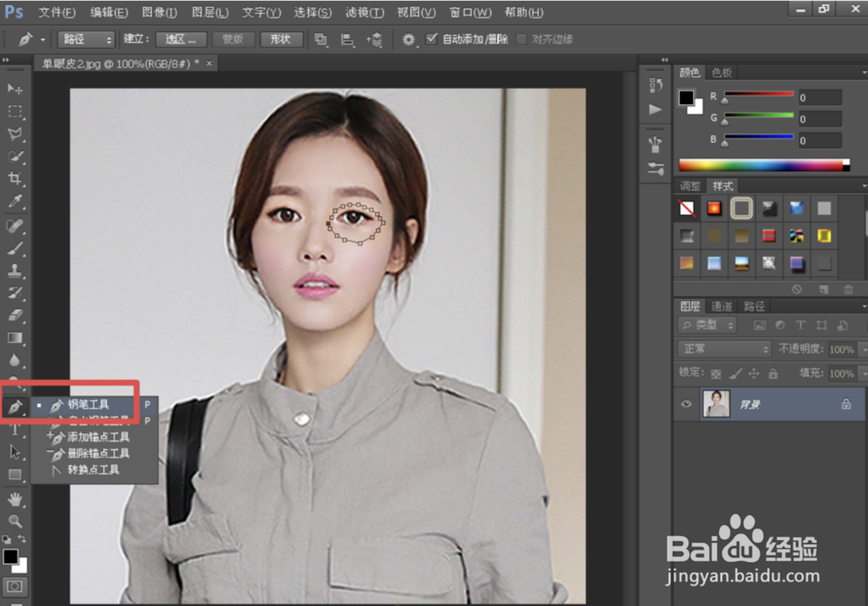Image resolution: width=868 pixels, height=606 pixels.
Task: Select the Brush tool
Action: tap(15, 248)
